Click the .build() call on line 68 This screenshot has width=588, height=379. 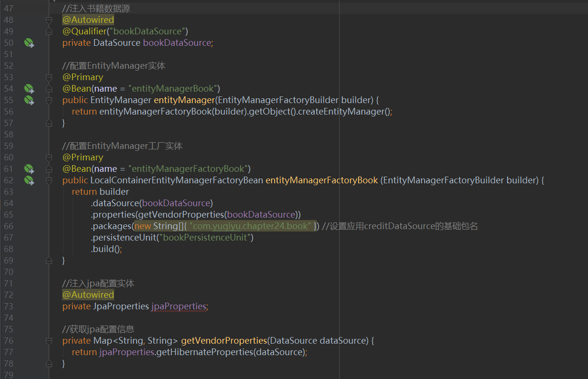click(105, 249)
